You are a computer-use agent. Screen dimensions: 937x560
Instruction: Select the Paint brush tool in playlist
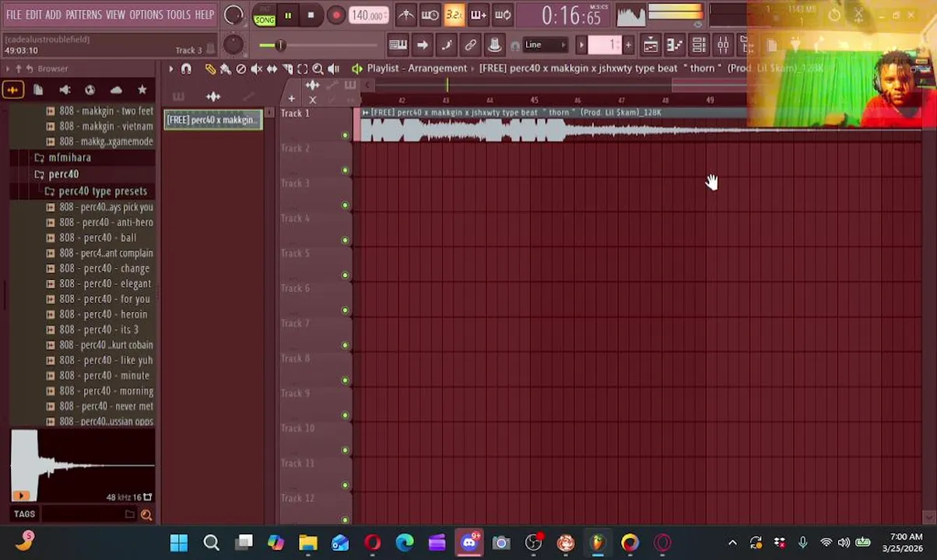(x=226, y=69)
